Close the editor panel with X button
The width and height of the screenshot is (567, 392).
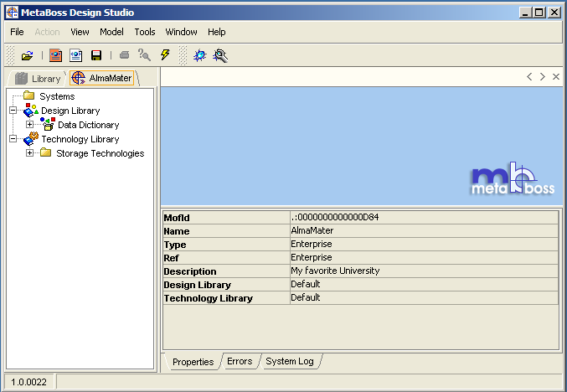click(x=556, y=76)
